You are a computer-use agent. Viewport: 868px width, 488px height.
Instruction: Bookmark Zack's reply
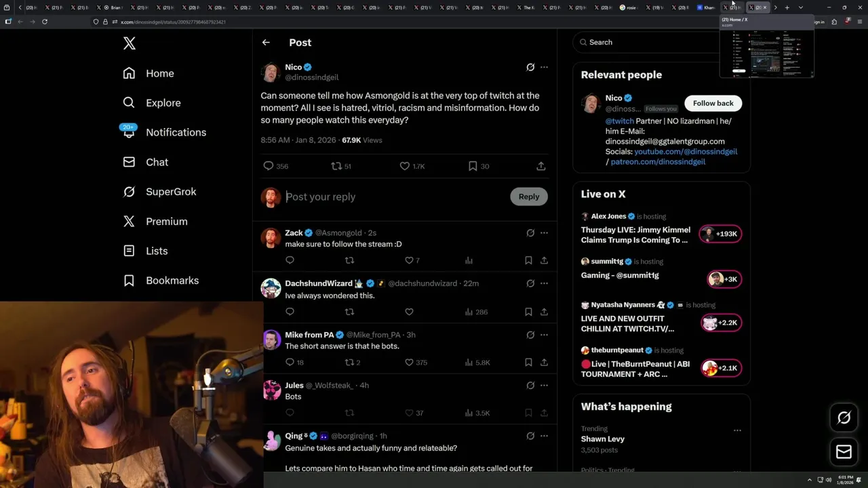click(528, 260)
